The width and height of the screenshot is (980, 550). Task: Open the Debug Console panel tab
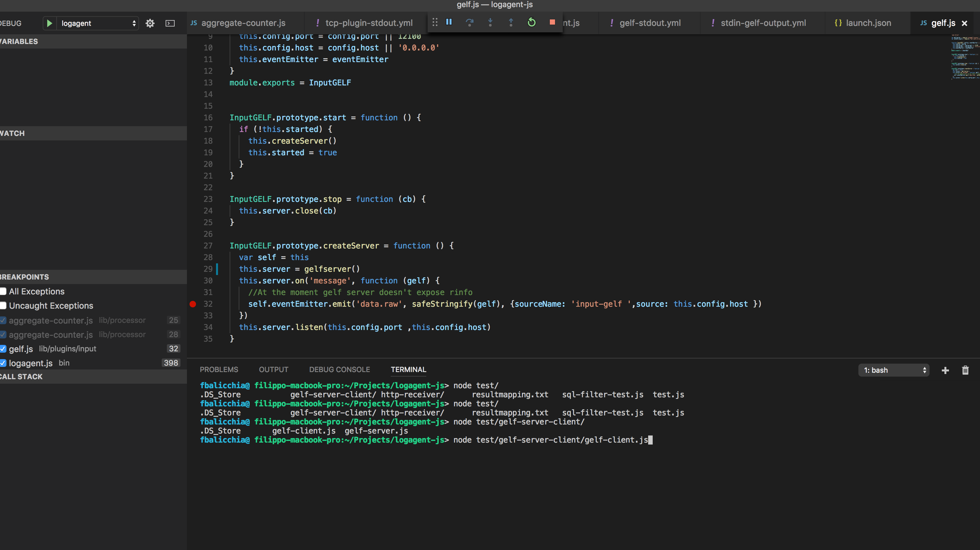[x=339, y=369]
